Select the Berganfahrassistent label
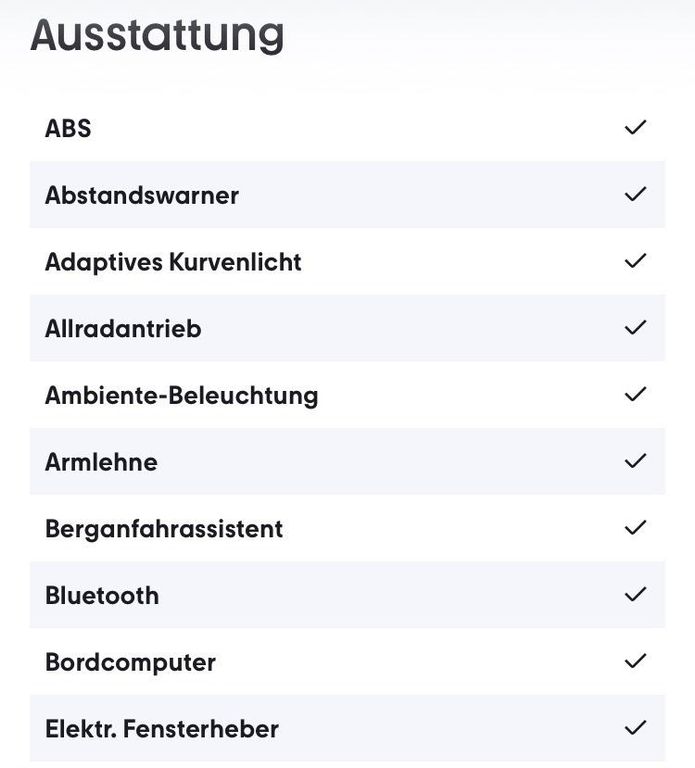The height and width of the screenshot is (768, 695). click(x=164, y=529)
